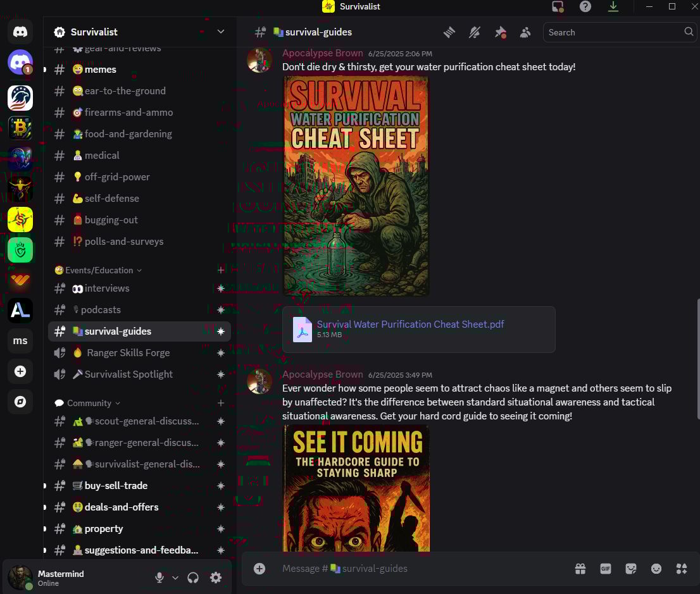Open the GIF picker

pyautogui.click(x=606, y=569)
